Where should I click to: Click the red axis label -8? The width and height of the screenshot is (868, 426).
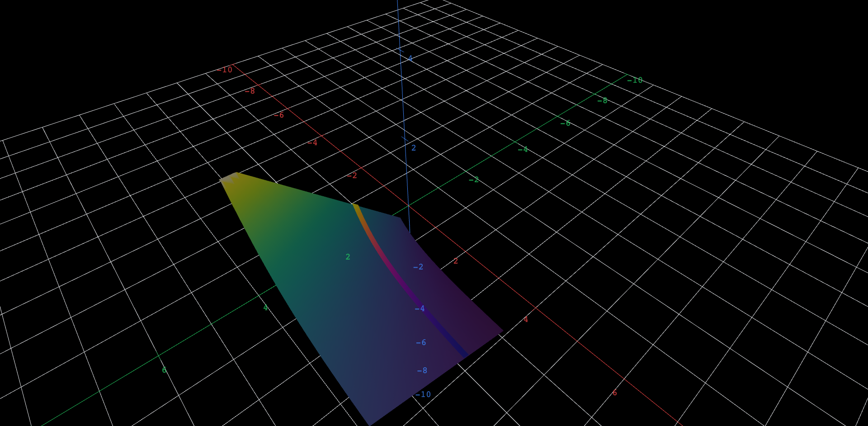[250, 91]
